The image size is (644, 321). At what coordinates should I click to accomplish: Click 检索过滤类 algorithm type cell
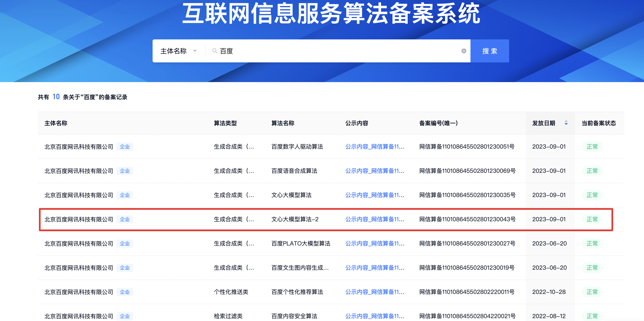pyautogui.click(x=228, y=316)
